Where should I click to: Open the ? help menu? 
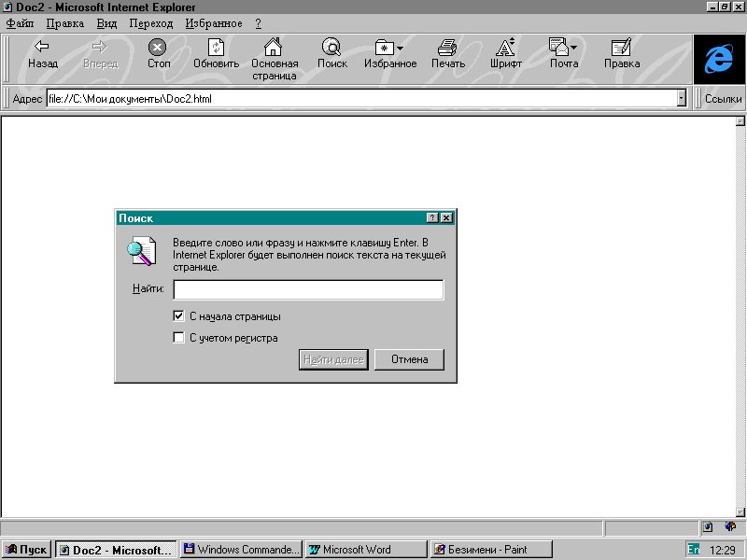(x=259, y=23)
